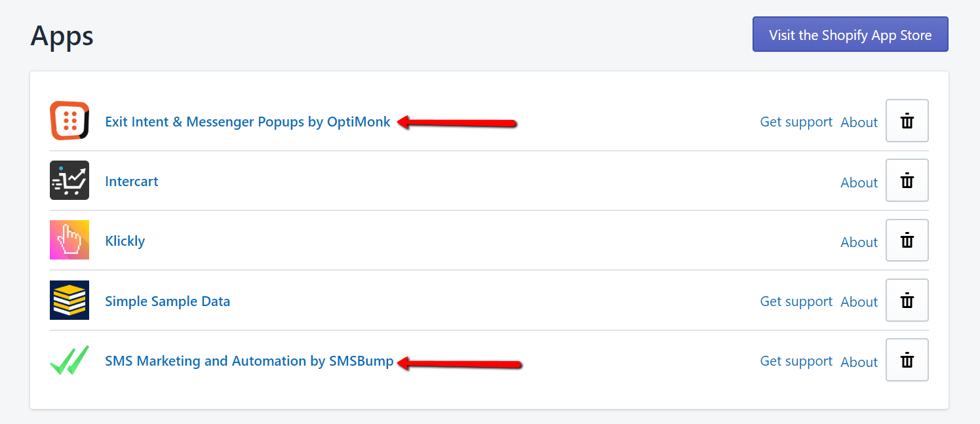
Task: View About for the SMSBump app
Action: click(859, 362)
